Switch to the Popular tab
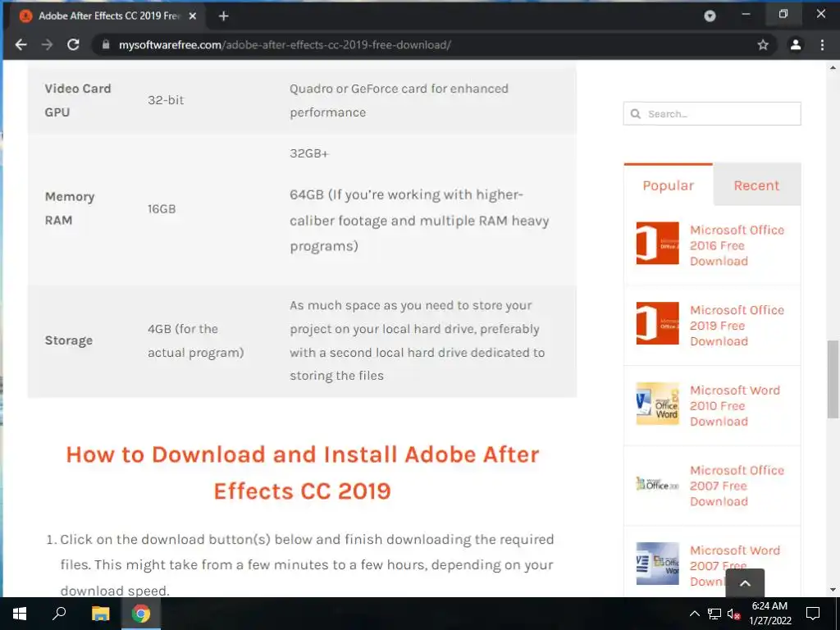This screenshot has height=630, width=840. [668, 185]
